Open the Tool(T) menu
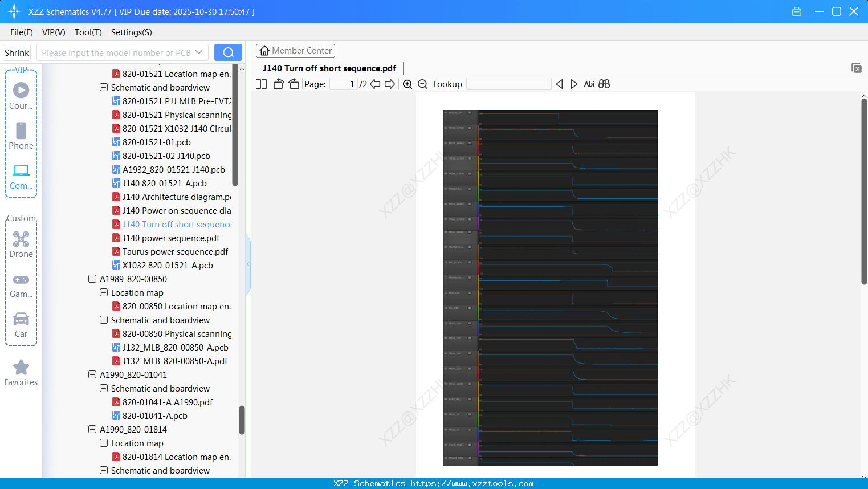Viewport: 868px width, 489px height. 88,32
